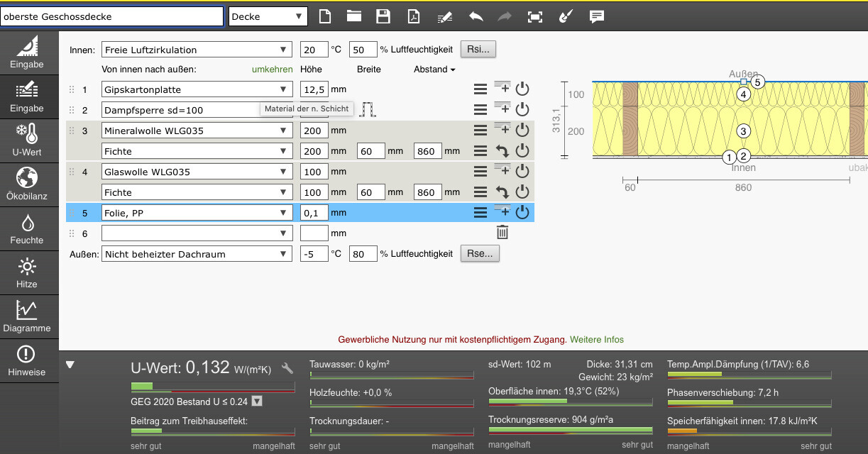Switch to the Ökobilanz sidebar tab
The height and width of the screenshot is (454, 868).
(27, 184)
